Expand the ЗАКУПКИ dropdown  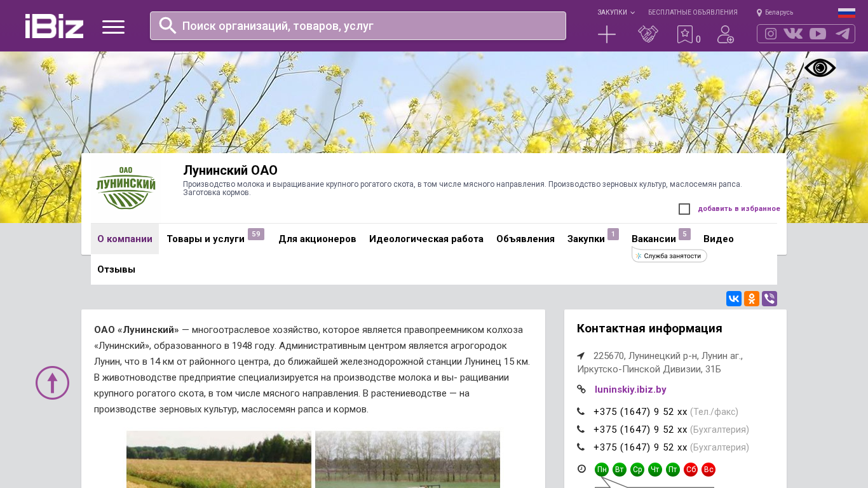tap(616, 12)
